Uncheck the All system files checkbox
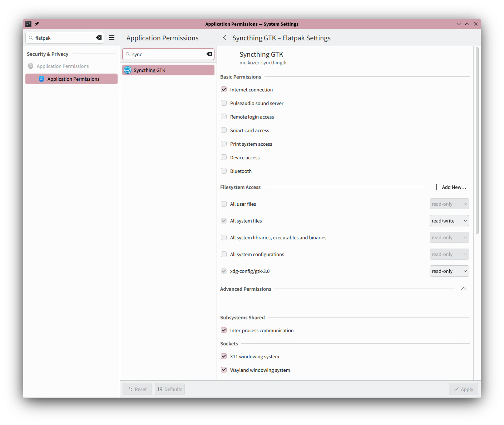 click(x=224, y=221)
